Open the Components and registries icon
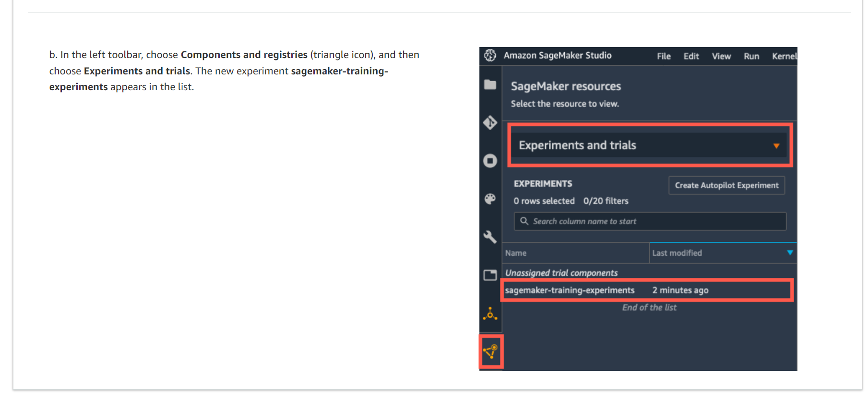This screenshot has height=394, width=868. [x=491, y=352]
